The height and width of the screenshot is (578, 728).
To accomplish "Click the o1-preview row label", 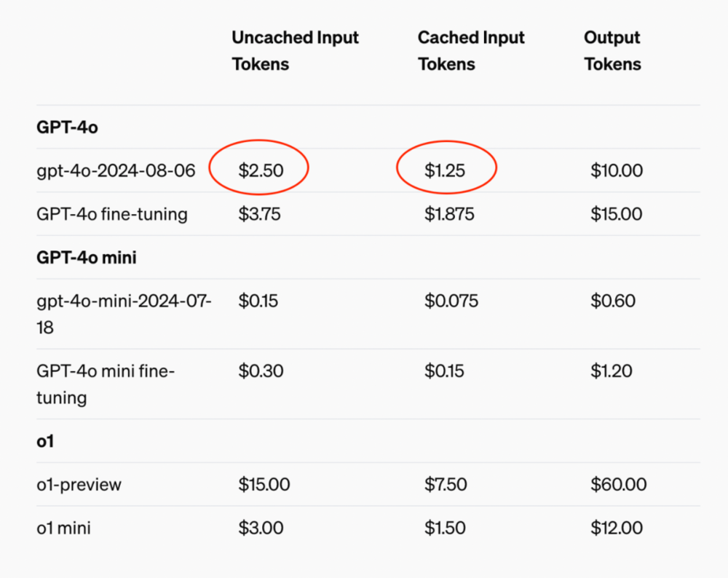I will point(79,485).
